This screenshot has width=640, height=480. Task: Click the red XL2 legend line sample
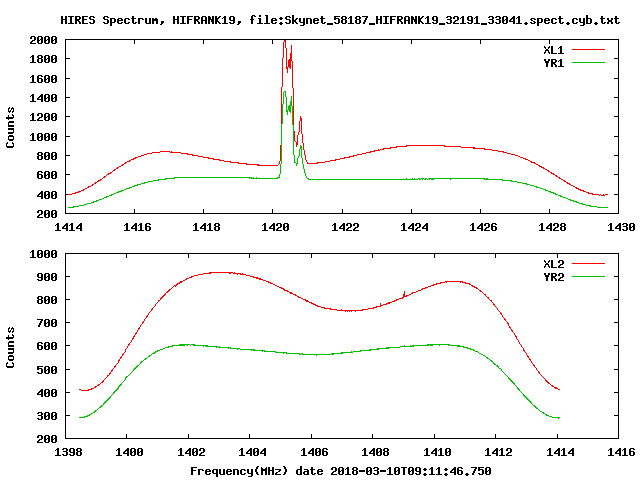tap(588, 264)
